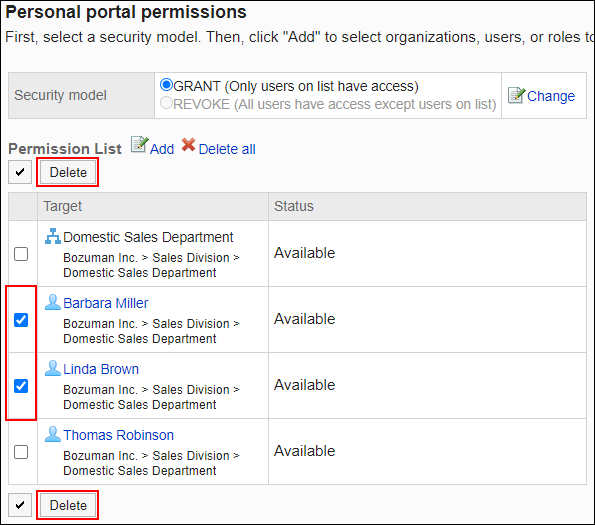Screen dimensions: 595x525
Task: Click the Delete all link
Action: [x=227, y=149]
